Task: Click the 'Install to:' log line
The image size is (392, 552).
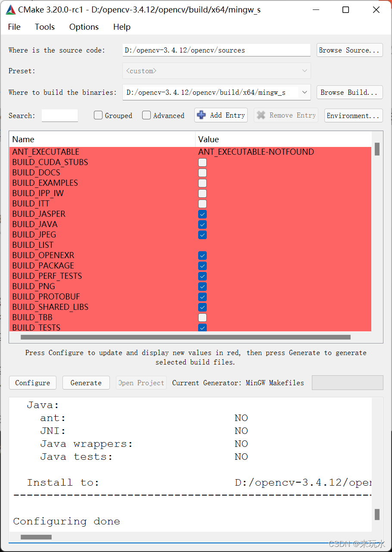Action: [63, 483]
